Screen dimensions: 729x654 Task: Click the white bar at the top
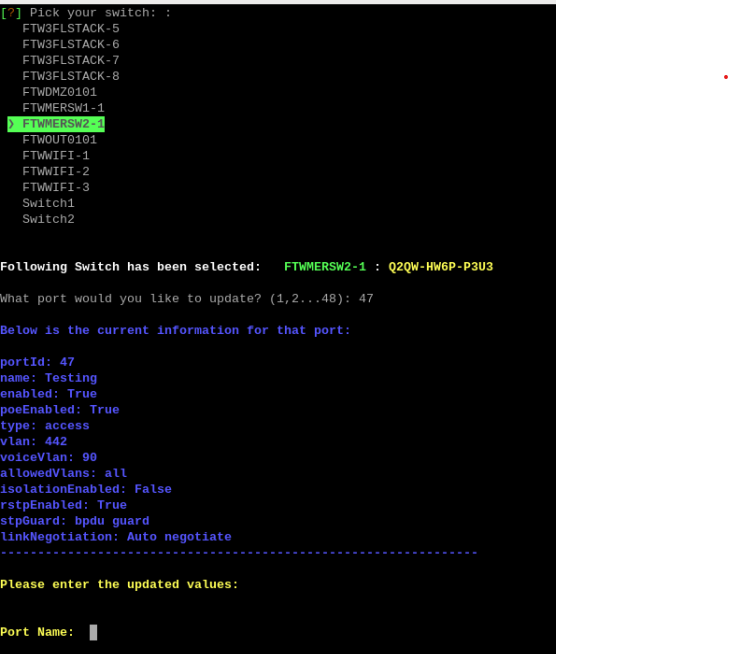pos(278,2)
